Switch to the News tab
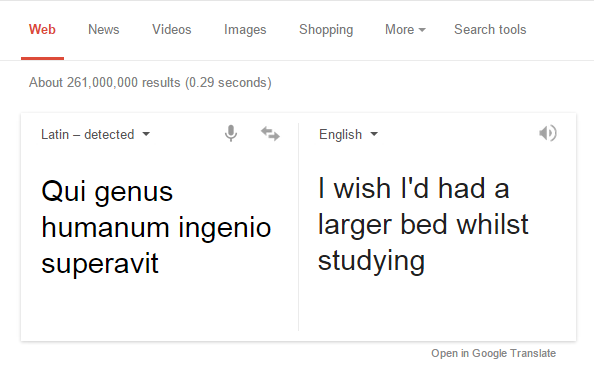594x373 pixels. coord(103,30)
